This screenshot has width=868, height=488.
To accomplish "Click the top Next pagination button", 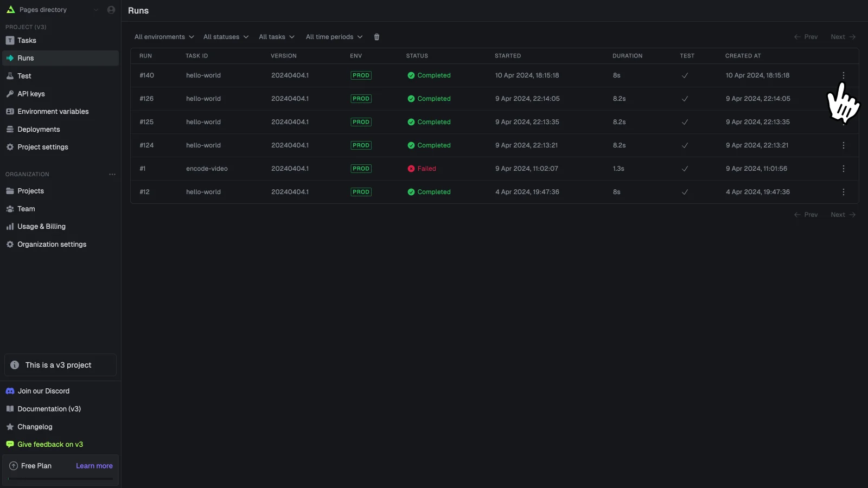I will (843, 37).
